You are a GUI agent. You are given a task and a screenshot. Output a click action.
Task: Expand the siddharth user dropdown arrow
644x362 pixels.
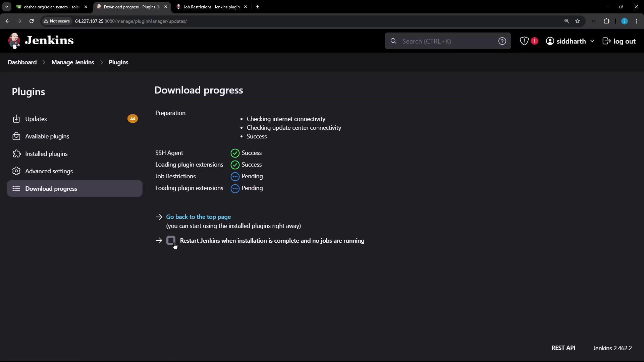pos(592,41)
